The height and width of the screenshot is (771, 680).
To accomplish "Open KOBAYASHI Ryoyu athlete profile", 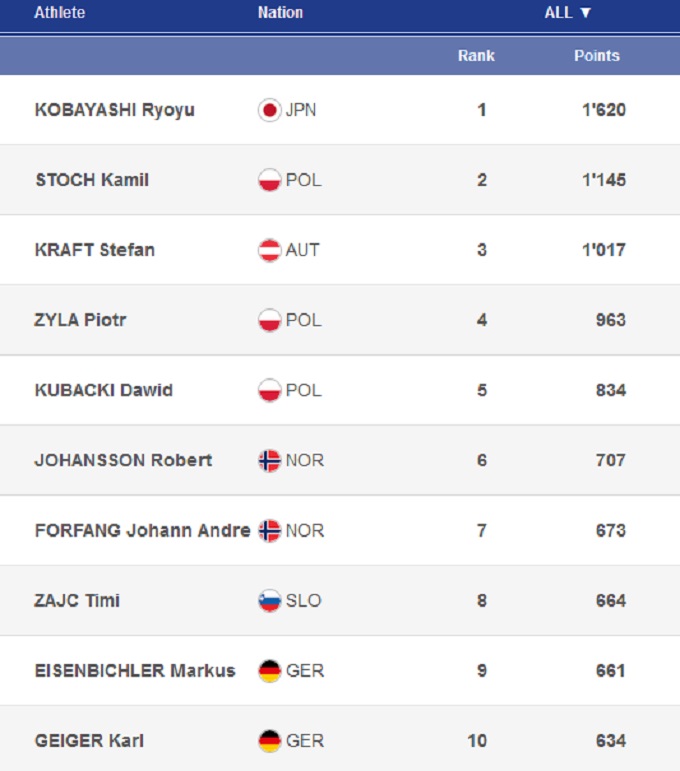I will coord(115,110).
